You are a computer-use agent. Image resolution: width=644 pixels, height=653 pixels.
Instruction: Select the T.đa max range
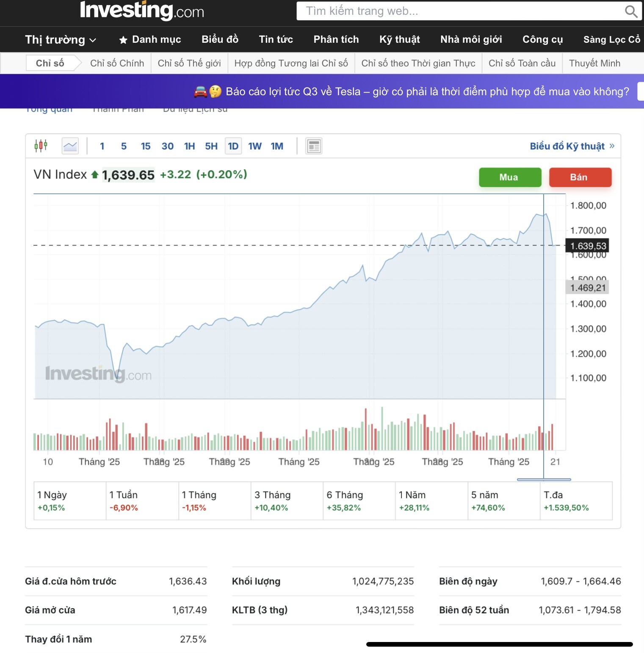[576, 501]
